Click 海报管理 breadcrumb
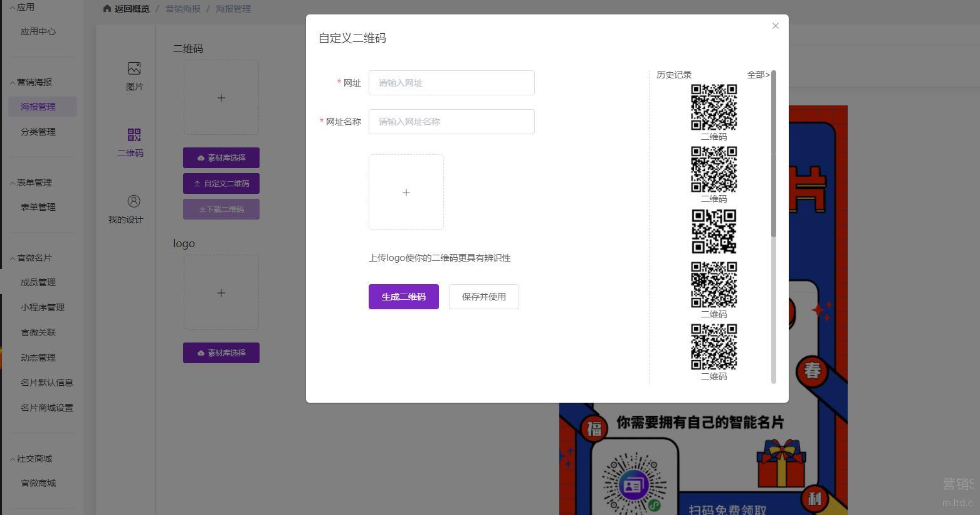 click(233, 9)
